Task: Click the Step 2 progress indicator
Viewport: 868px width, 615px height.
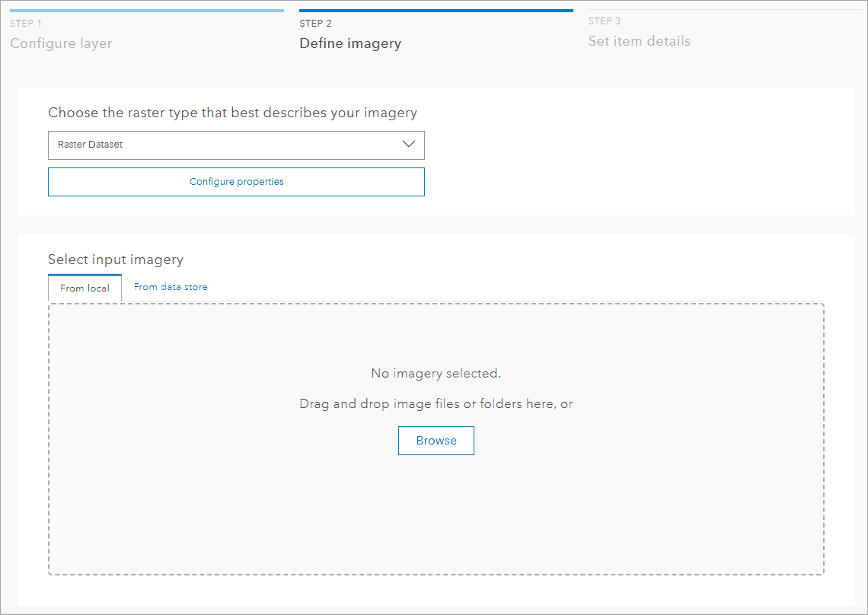Action: click(436, 10)
